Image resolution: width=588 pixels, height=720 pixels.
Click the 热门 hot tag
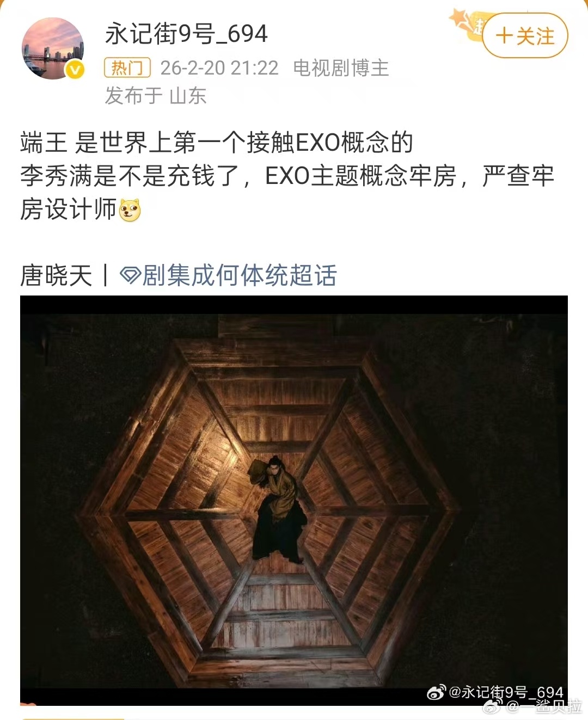[127, 68]
